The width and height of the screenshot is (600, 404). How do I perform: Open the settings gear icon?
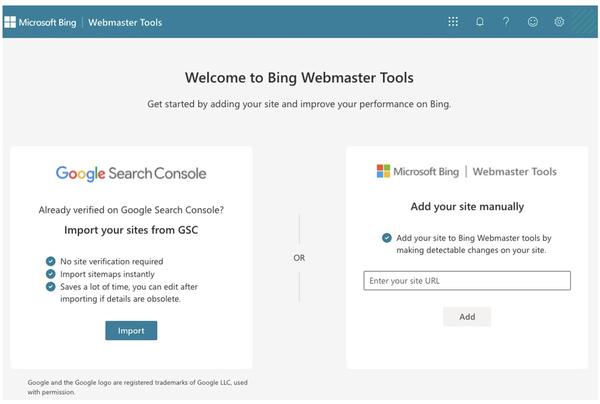point(559,22)
